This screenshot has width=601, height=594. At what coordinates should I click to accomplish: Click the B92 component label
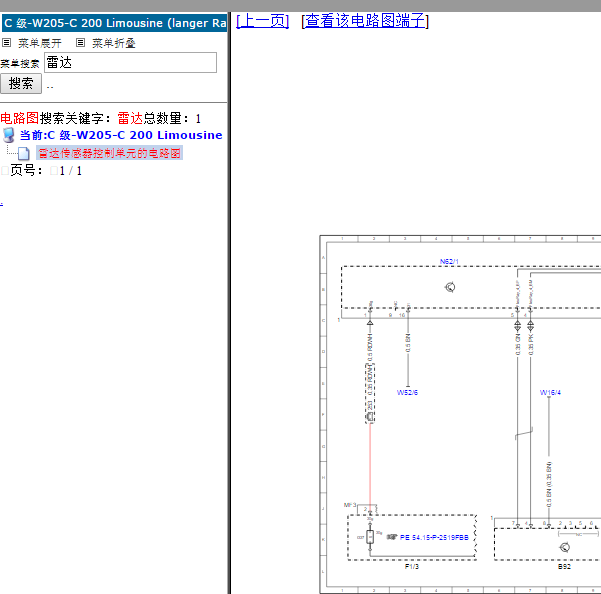click(x=564, y=566)
